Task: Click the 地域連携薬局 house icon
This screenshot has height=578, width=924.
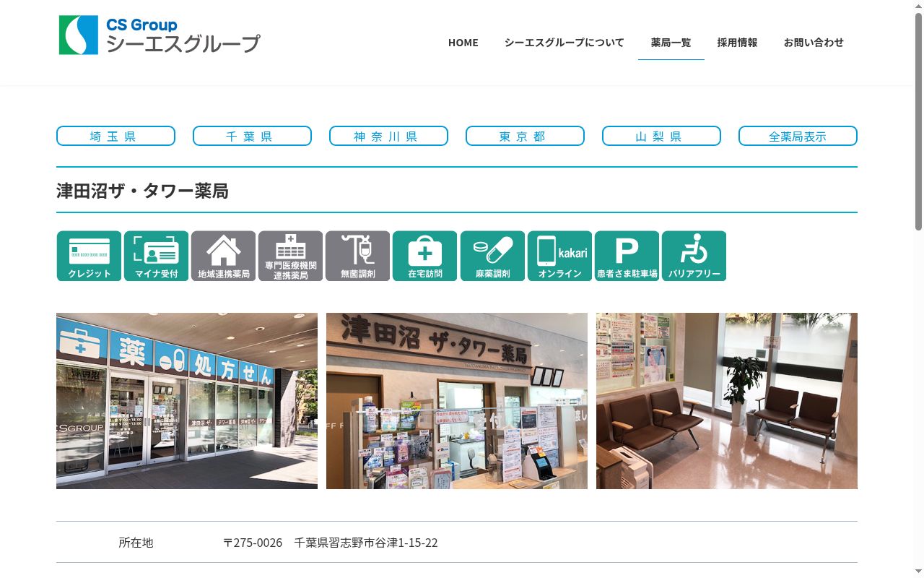Action: [223, 256]
